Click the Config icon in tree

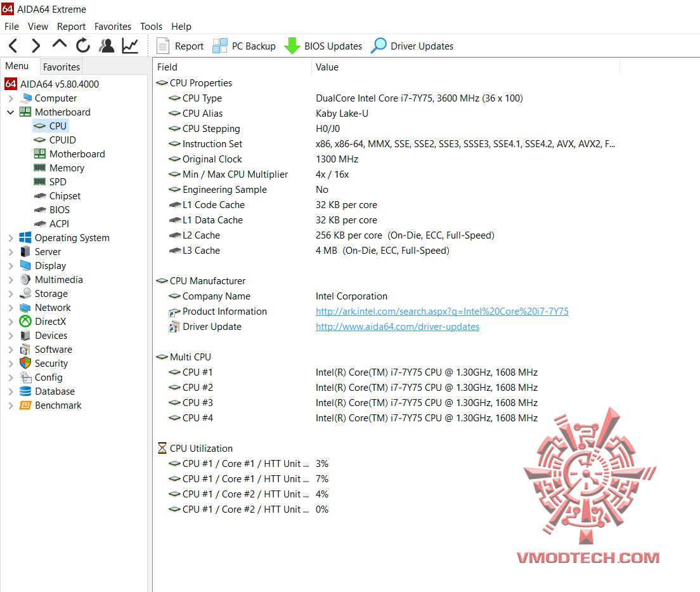(25, 377)
